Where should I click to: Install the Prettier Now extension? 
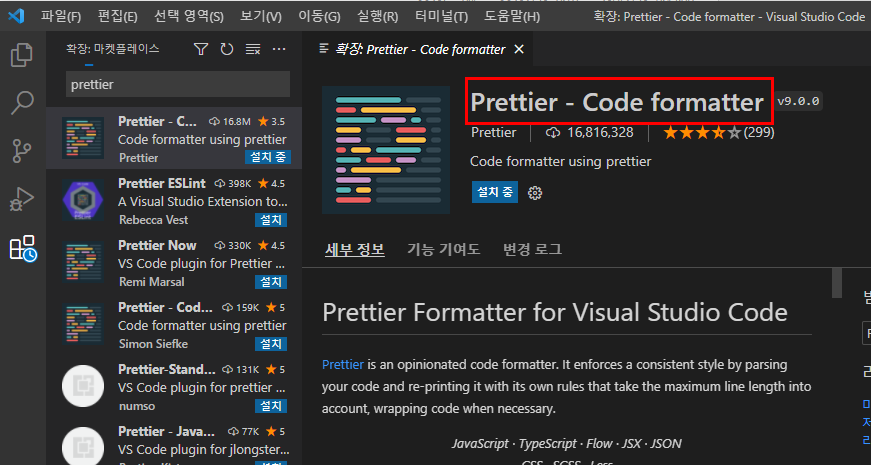(271, 282)
